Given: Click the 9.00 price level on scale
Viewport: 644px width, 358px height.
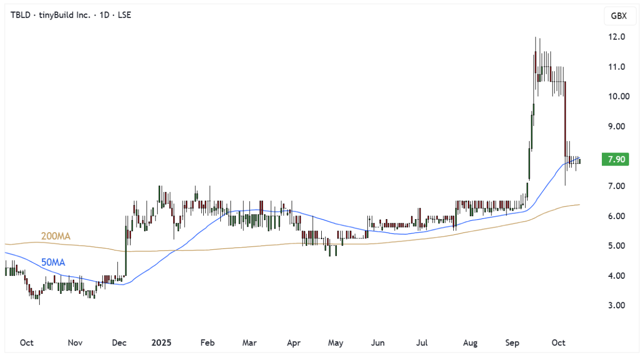Looking at the screenshot, I should pos(616,126).
